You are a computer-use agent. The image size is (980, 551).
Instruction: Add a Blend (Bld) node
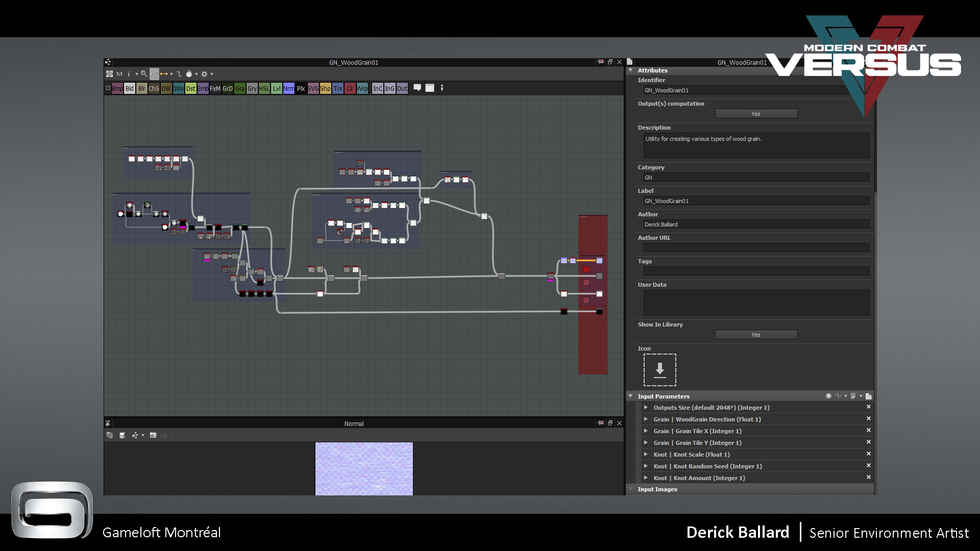tap(130, 88)
